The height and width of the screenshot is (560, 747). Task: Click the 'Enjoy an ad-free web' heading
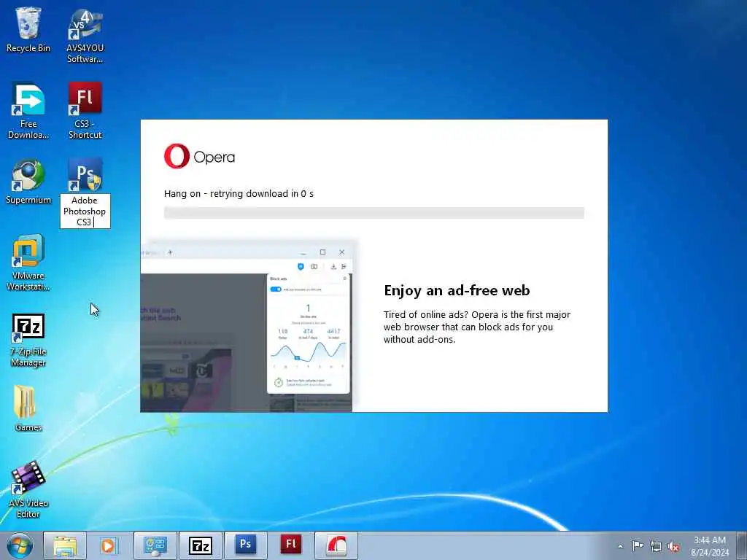click(x=457, y=290)
